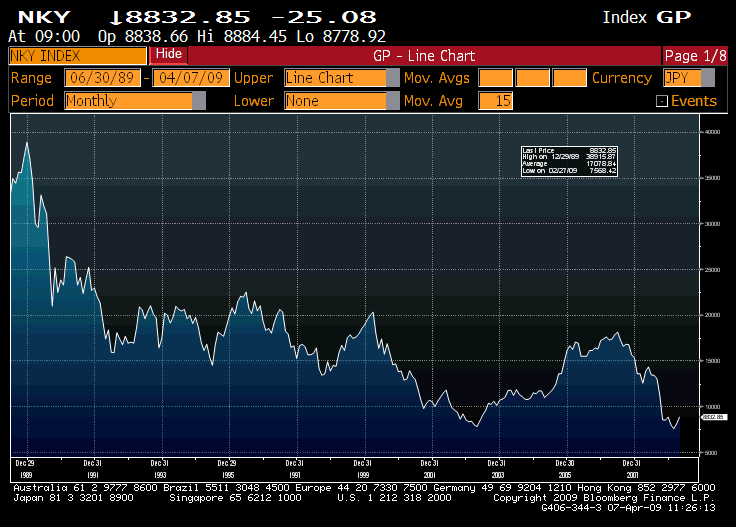Screen dimensions: 736x527
Task: Click the second Mov. Avgs field
Action: [532, 77]
